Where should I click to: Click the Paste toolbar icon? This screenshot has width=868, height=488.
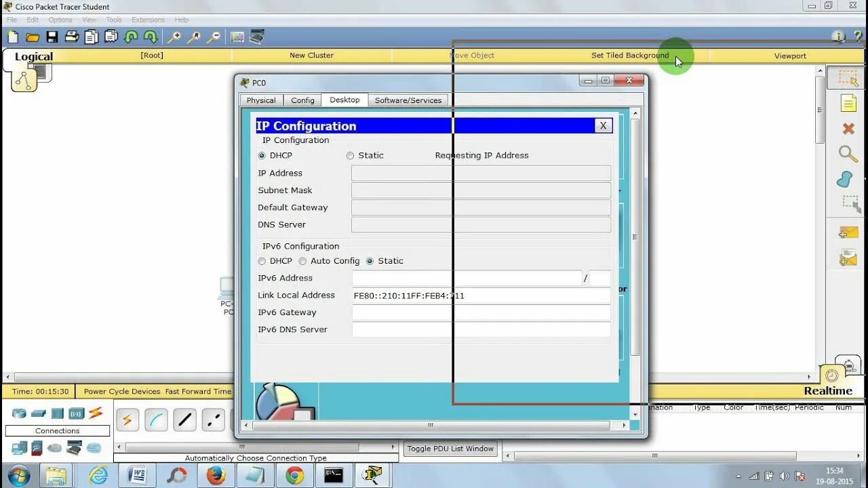coord(111,37)
